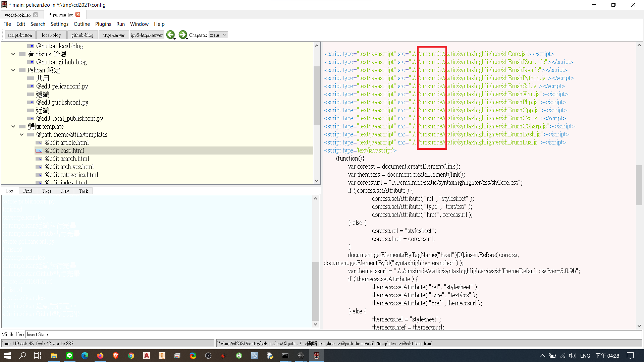The width and height of the screenshot is (644, 362).
Task: Open the Run menu
Action: (120, 24)
